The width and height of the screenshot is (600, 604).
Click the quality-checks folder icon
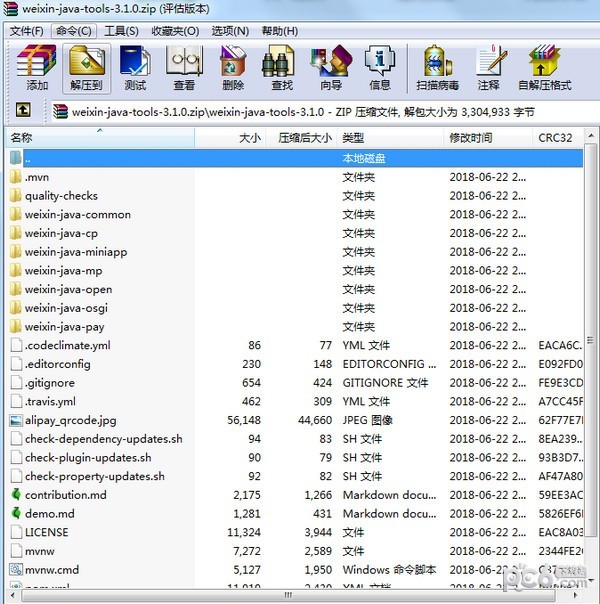[16, 196]
